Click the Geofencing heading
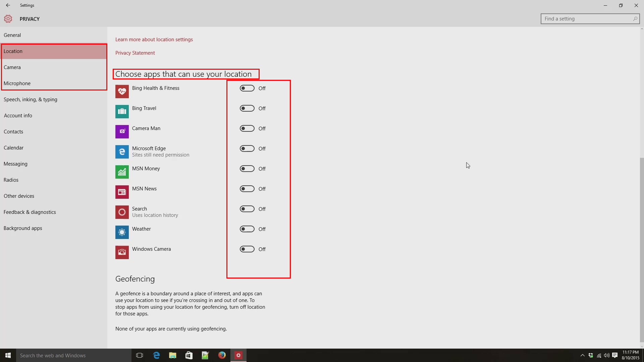Image resolution: width=644 pixels, height=362 pixels. coord(135,279)
